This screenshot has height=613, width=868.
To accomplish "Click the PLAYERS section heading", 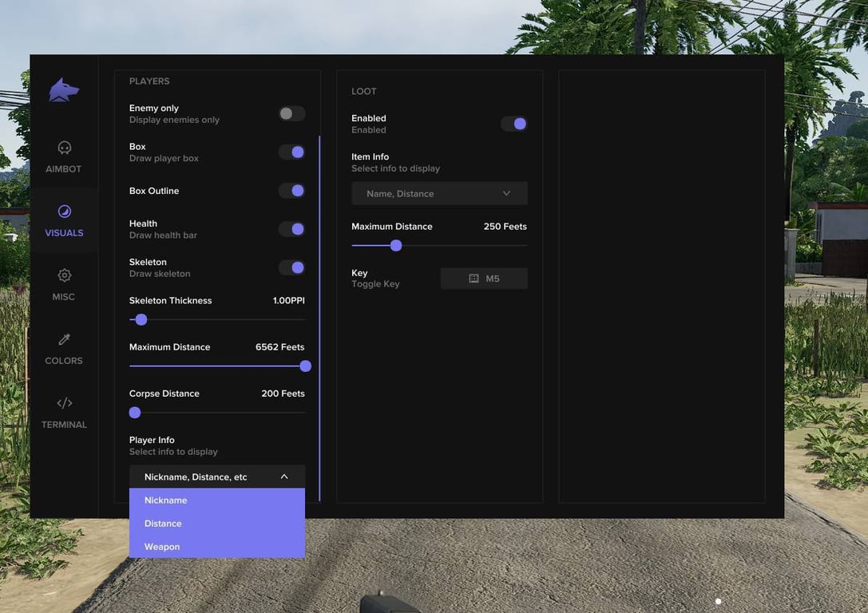I will (149, 81).
